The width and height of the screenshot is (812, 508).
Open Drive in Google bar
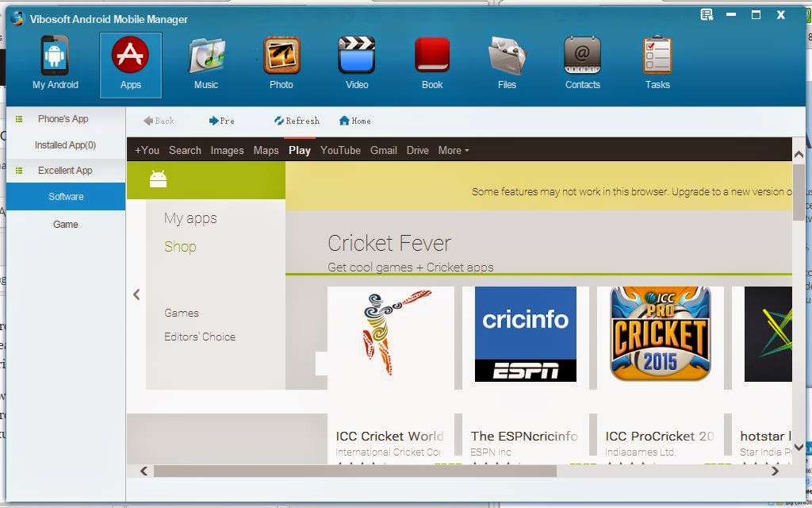click(x=417, y=150)
